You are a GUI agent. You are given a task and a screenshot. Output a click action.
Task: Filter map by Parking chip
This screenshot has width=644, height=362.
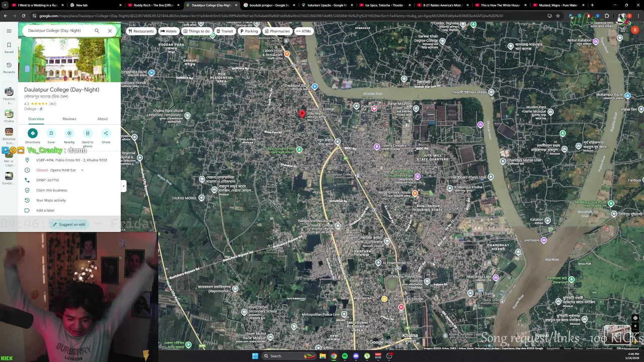tap(249, 31)
